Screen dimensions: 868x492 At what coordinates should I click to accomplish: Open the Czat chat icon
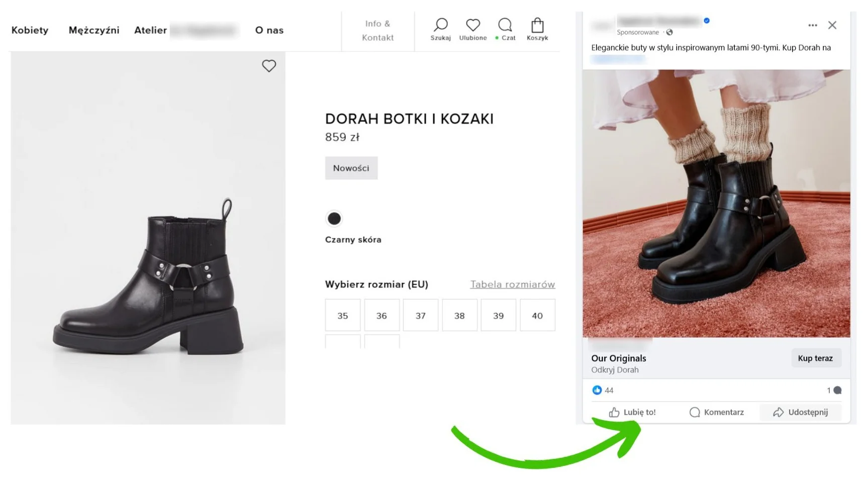(505, 29)
